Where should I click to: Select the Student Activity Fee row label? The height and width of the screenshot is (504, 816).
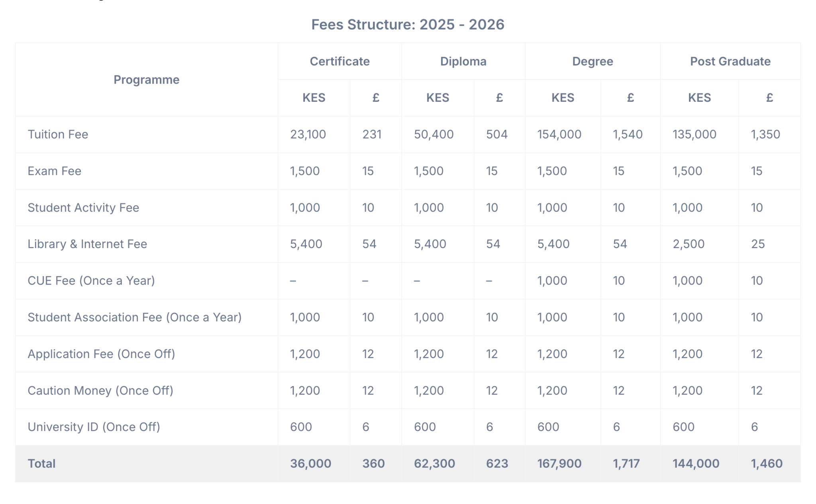(x=83, y=207)
